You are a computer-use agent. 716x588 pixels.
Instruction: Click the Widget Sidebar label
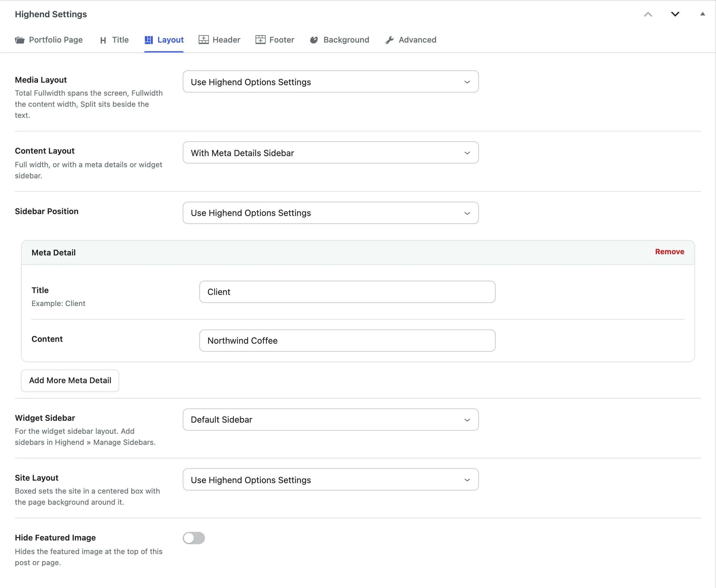[45, 418]
